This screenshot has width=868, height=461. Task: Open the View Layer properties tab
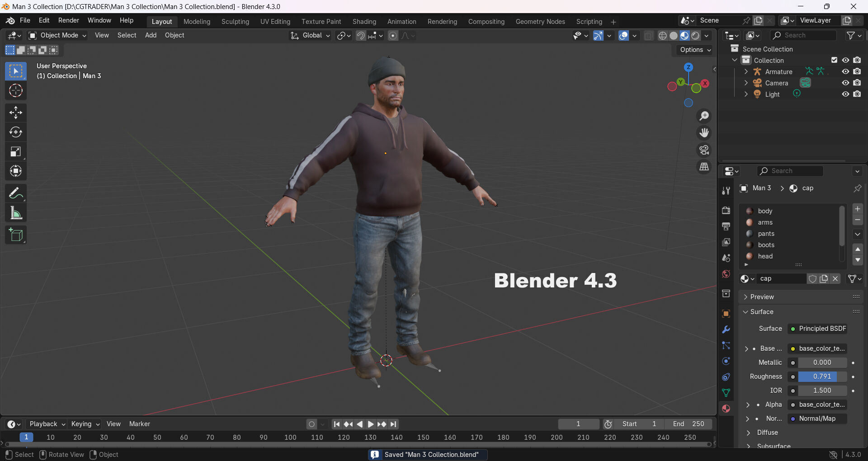pos(726,242)
